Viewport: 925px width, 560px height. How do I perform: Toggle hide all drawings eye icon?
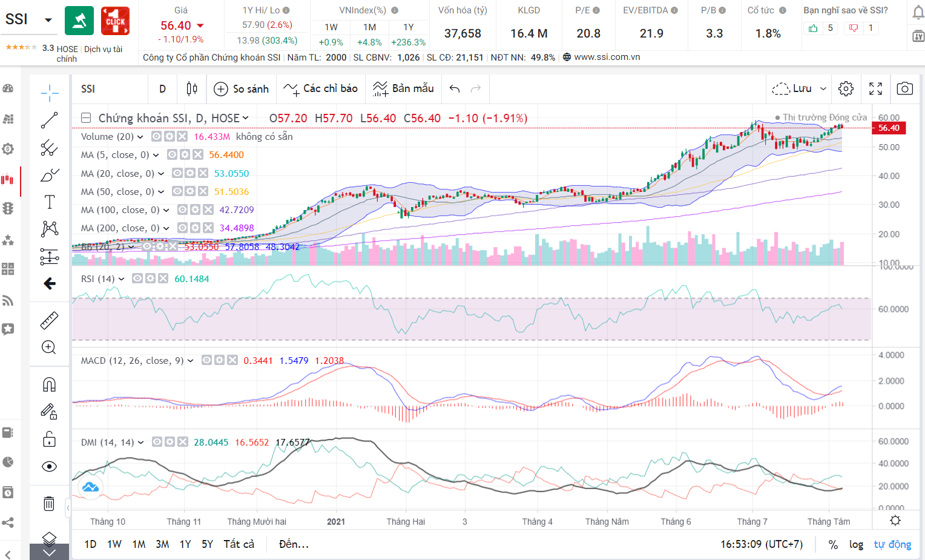click(x=50, y=466)
